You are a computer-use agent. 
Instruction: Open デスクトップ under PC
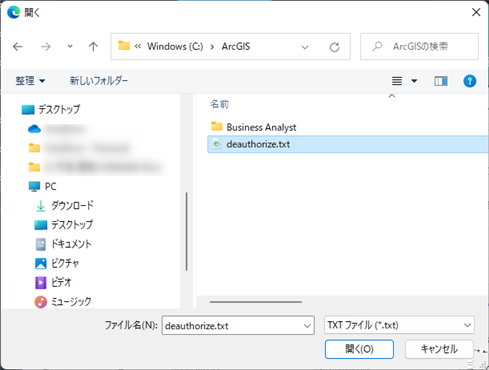[64, 225]
